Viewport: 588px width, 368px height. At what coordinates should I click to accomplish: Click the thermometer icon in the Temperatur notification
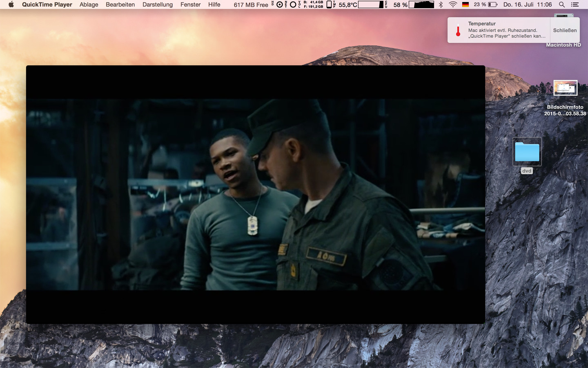(x=458, y=30)
